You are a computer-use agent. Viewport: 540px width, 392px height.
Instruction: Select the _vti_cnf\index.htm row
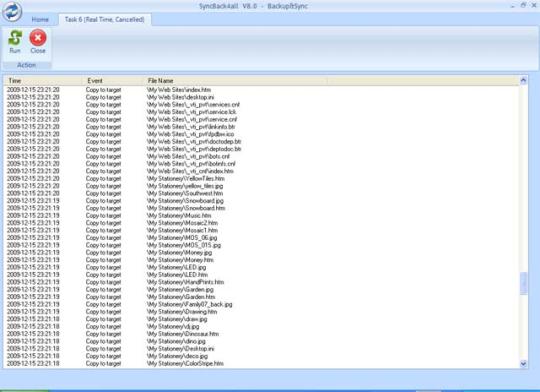261,171
